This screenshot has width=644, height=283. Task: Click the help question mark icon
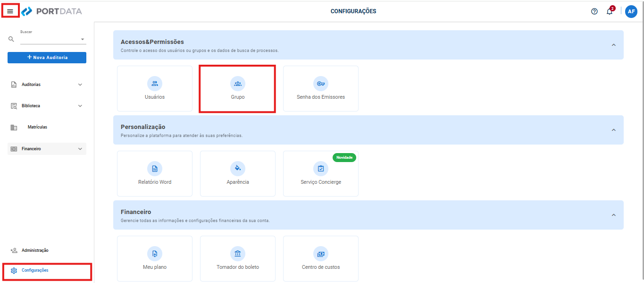tap(594, 11)
